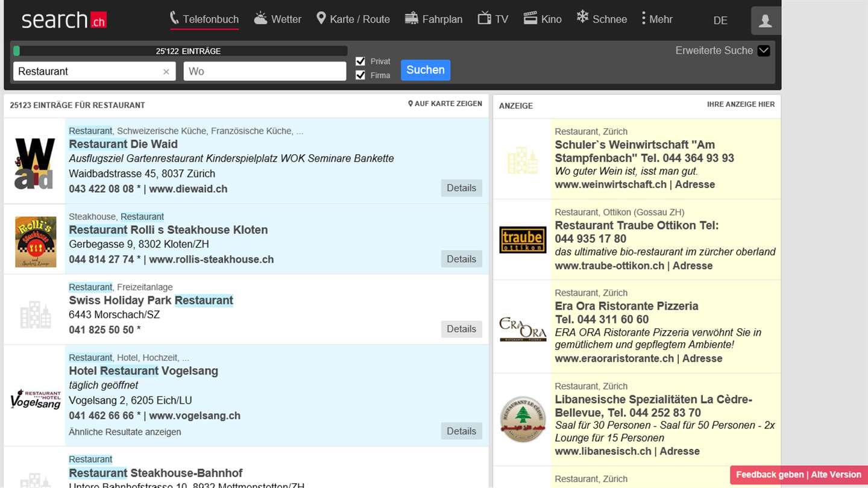Viewport: 868px width, 488px height.
Task: Click Adresse link for La Cèdre
Action: tap(680, 451)
